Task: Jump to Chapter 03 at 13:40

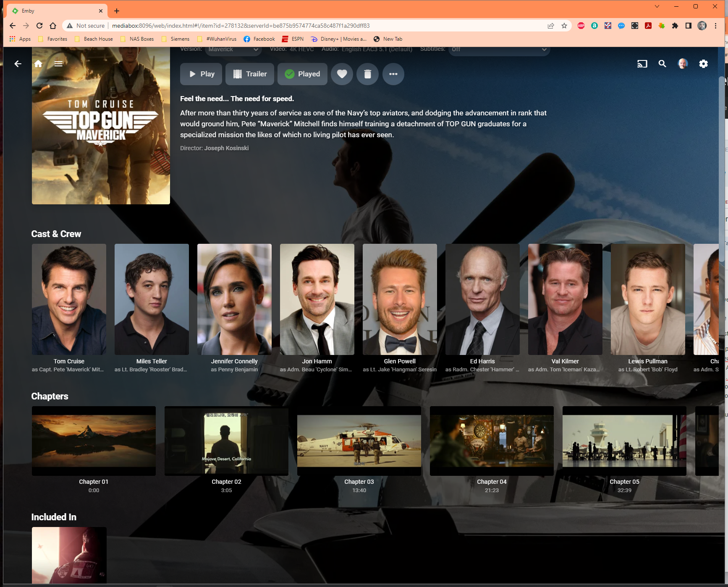Action: click(359, 441)
